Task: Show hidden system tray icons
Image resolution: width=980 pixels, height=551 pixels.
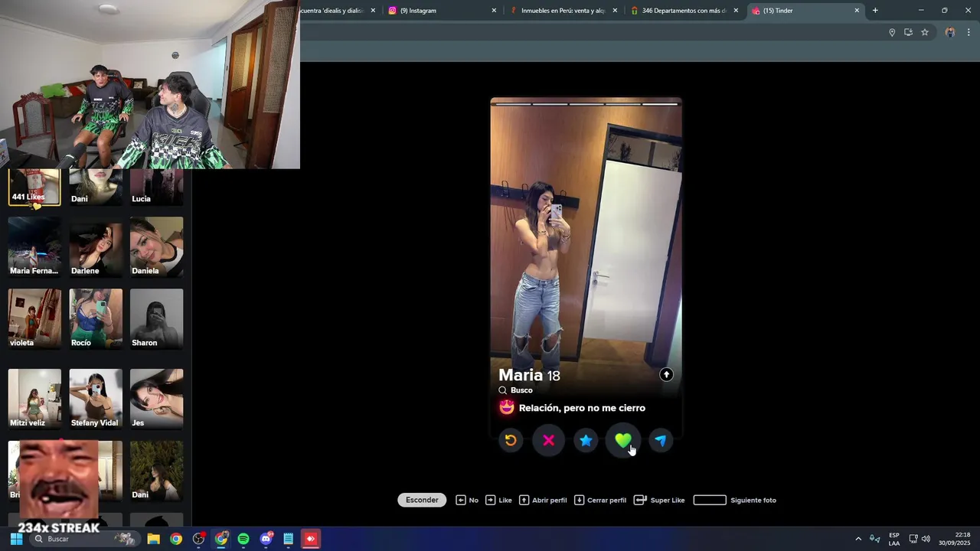Action: (x=858, y=539)
